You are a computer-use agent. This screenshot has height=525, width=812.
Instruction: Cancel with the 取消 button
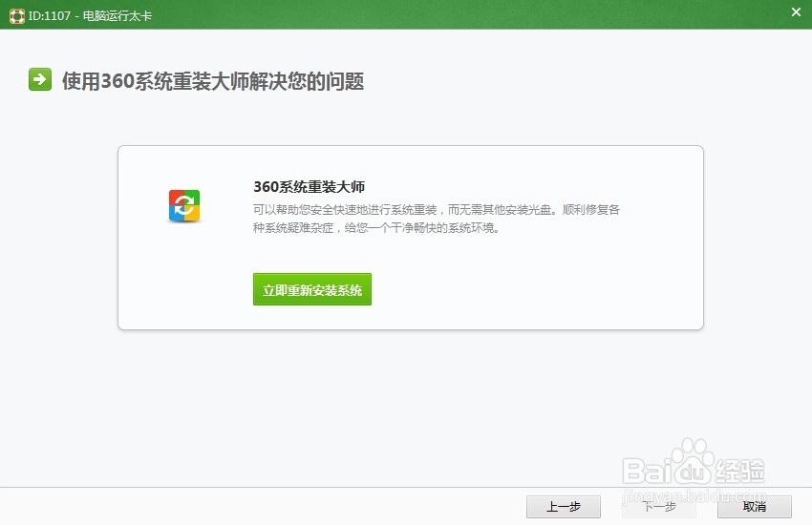[754, 506]
